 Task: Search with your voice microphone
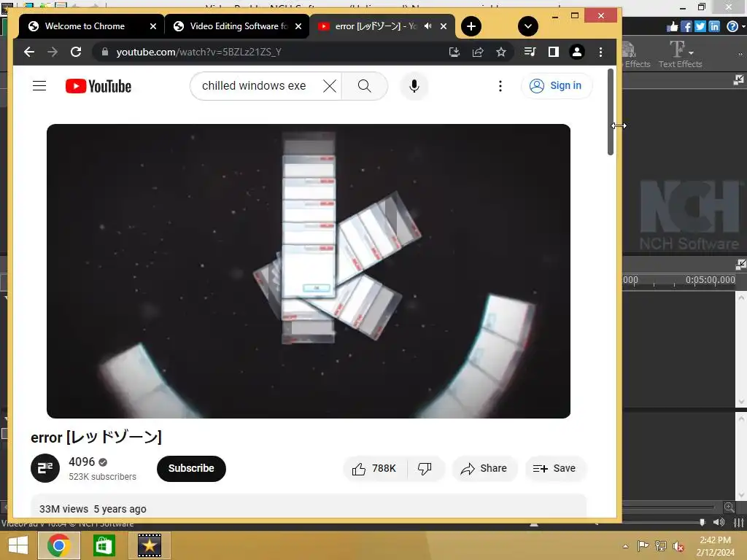[414, 86]
